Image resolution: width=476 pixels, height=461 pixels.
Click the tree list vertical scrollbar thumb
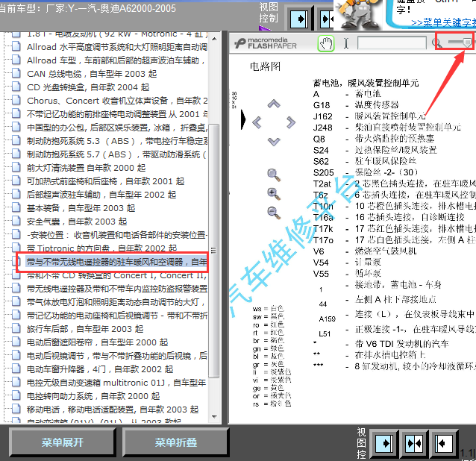pos(214,251)
